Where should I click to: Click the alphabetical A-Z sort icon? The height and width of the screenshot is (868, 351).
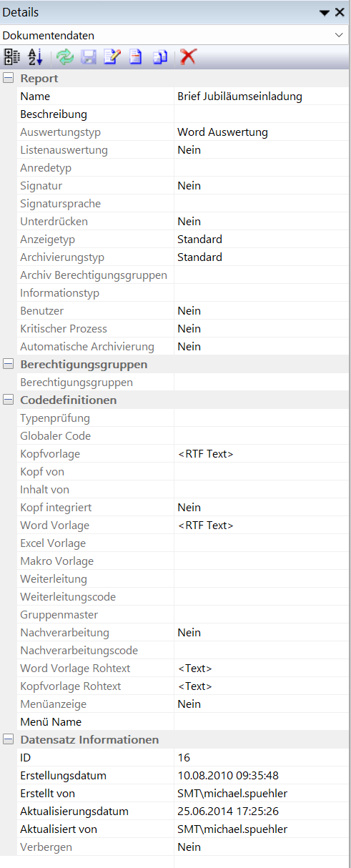pos(35,57)
